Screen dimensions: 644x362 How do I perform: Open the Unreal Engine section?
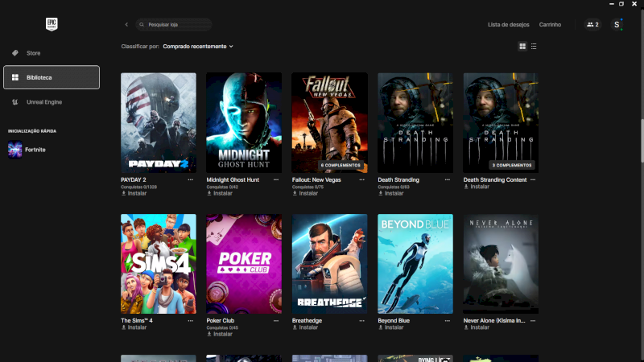coord(43,102)
